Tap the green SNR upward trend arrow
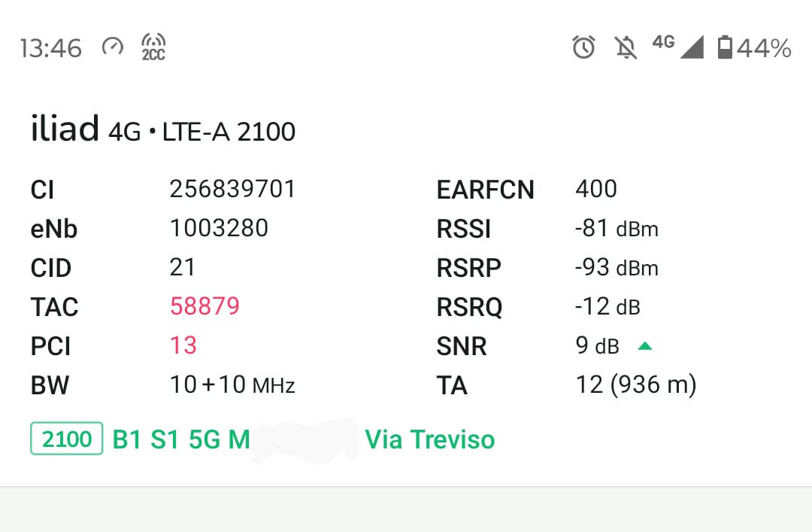 point(645,346)
